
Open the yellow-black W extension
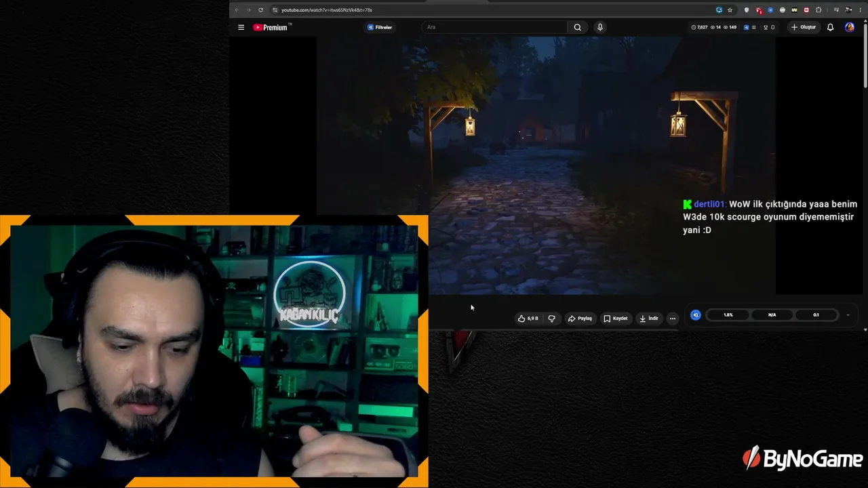(794, 10)
